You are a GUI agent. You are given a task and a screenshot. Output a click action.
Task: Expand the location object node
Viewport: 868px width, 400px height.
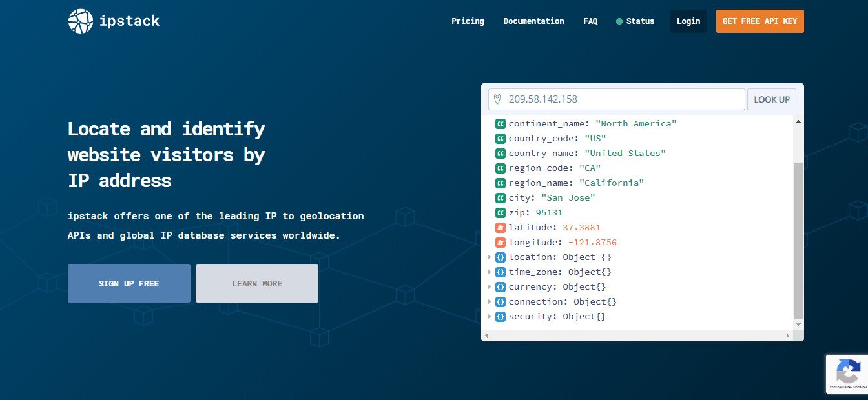coord(489,257)
